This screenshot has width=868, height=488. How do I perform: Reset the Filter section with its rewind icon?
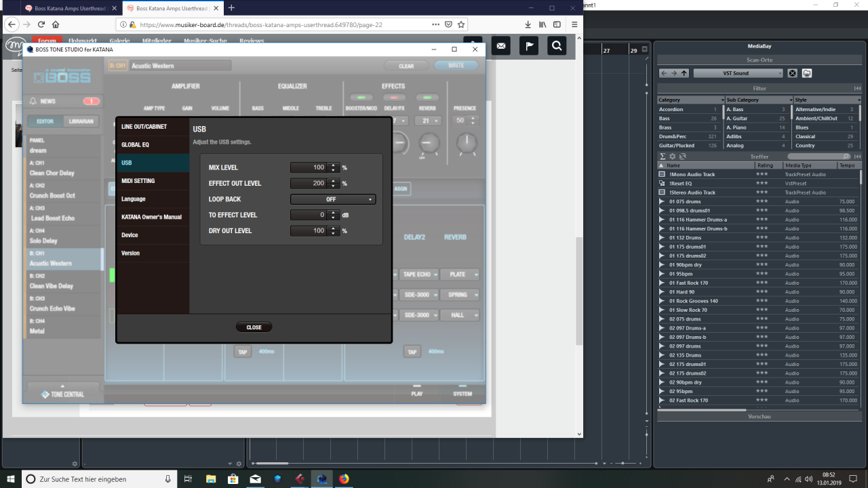857,89
